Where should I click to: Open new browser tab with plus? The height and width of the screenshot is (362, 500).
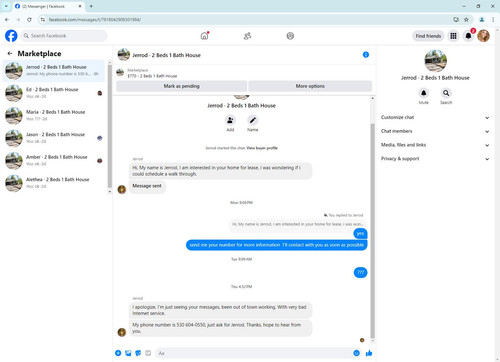tap(91, 6)
